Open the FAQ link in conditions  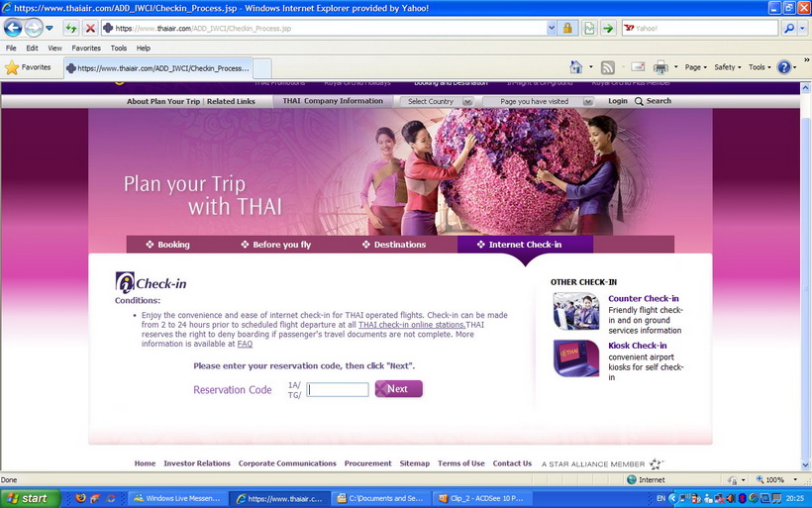[245, 344]
